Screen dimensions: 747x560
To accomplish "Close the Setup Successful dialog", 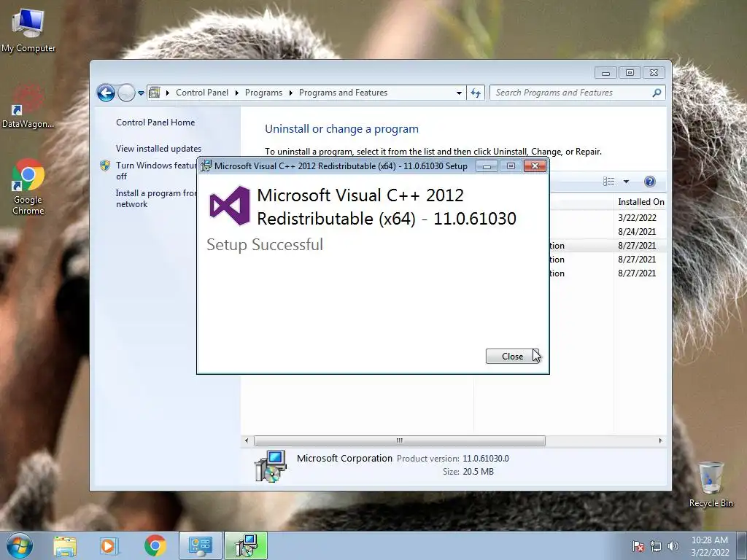I will [x=512, y=356].
